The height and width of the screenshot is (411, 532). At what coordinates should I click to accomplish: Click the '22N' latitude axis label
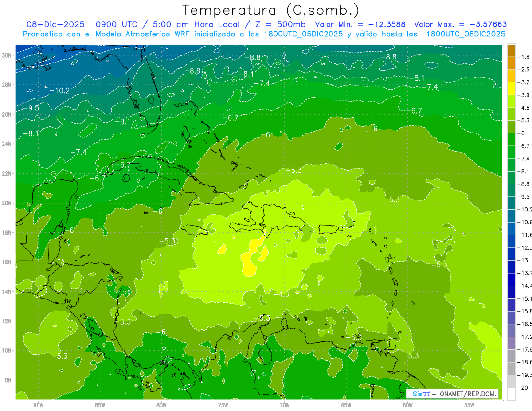[x=7, y=173]
